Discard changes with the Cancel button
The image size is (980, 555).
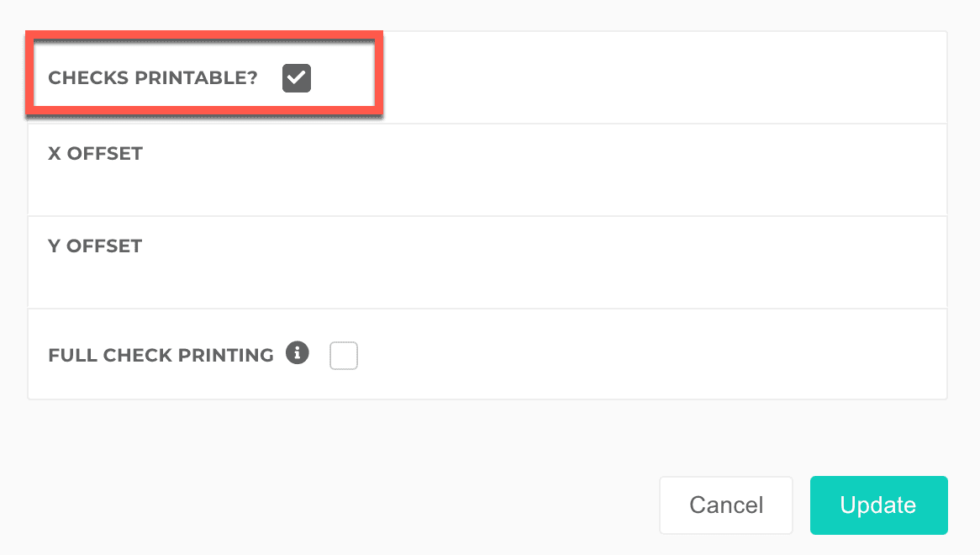pyautogui.click(x=726, y=505)
